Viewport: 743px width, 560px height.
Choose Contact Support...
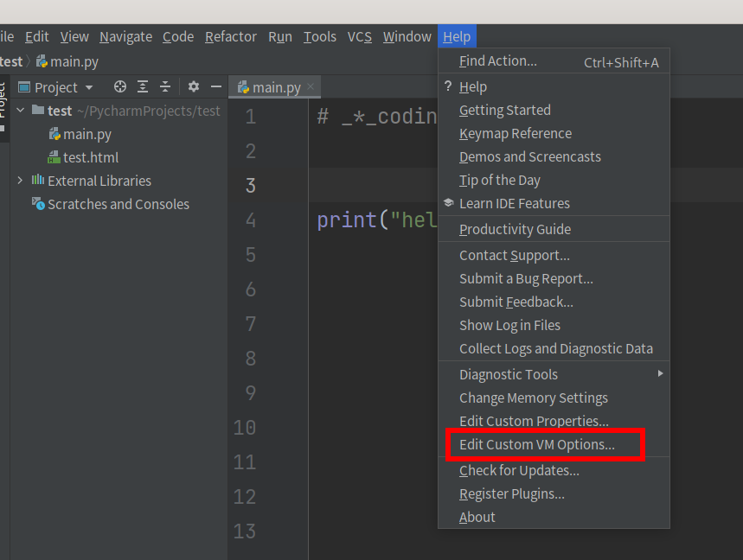pyautogui.click(x=554, y=255)
